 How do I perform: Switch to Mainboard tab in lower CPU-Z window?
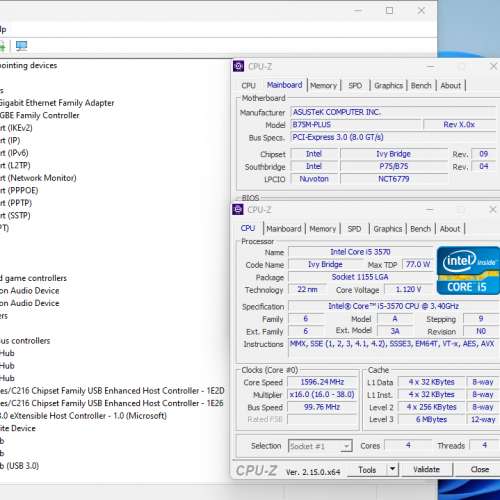coord(284,229)
